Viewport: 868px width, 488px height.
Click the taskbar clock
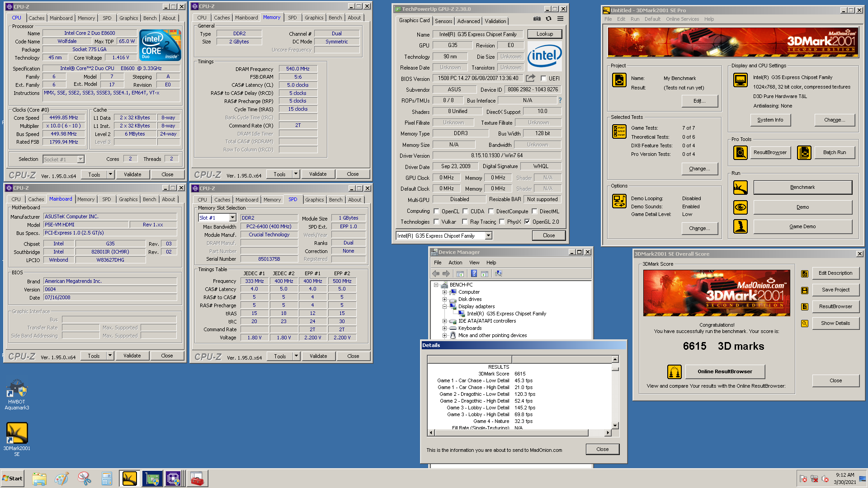(845, 479)
